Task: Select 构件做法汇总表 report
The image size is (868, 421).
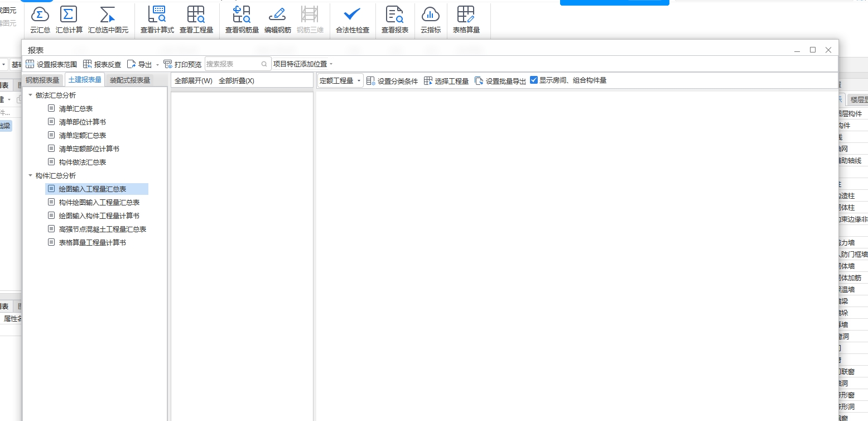Action: point(83,162)
